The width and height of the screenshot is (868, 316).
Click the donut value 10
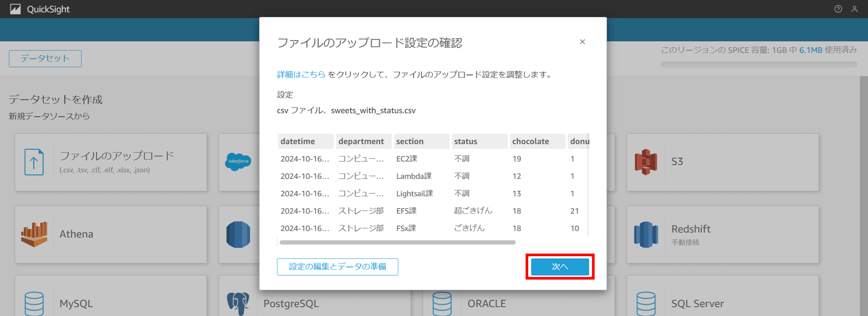(x=575, y=228)
